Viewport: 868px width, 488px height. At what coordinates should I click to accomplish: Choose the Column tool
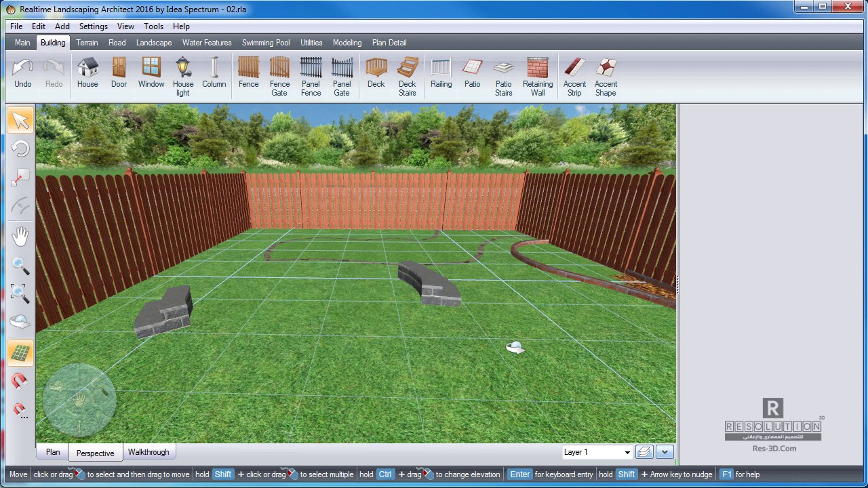pos(214,73)
